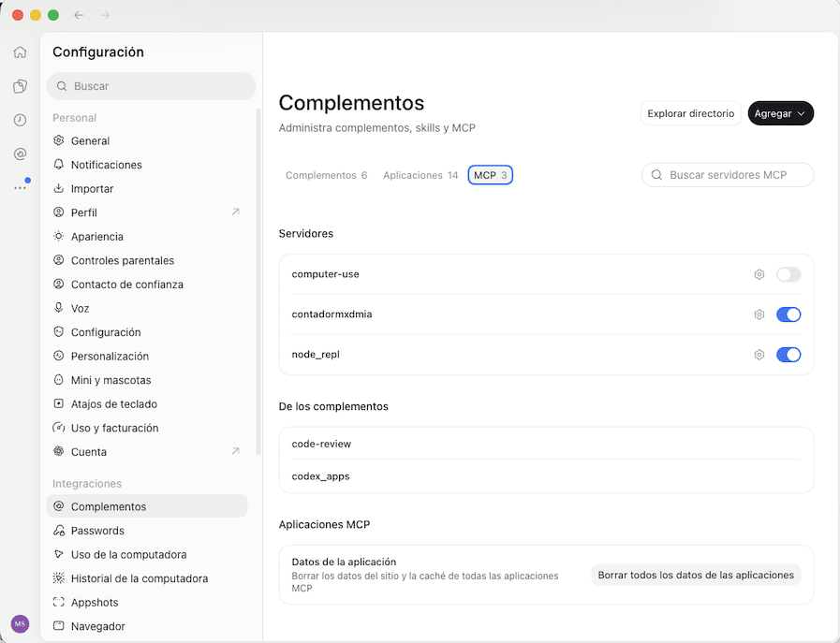Viewport: 840px width, 643px height.
Task: Click the Apariencia sun icon
Action: [x=59, y=236]
